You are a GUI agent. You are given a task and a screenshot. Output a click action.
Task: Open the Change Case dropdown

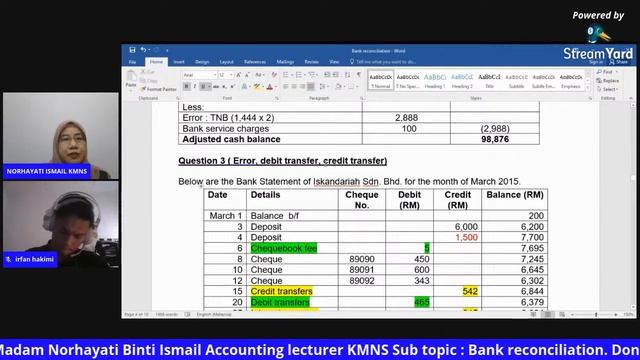[259, 75]
